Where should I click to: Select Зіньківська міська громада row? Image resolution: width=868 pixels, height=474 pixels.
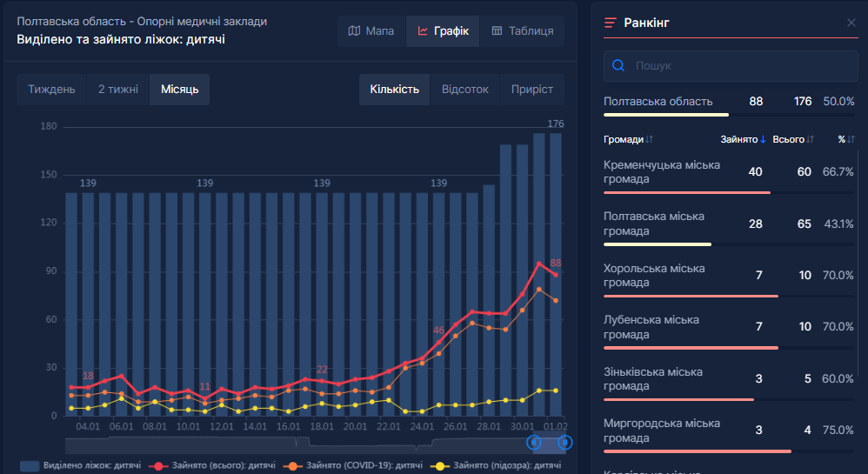[729, 382]
